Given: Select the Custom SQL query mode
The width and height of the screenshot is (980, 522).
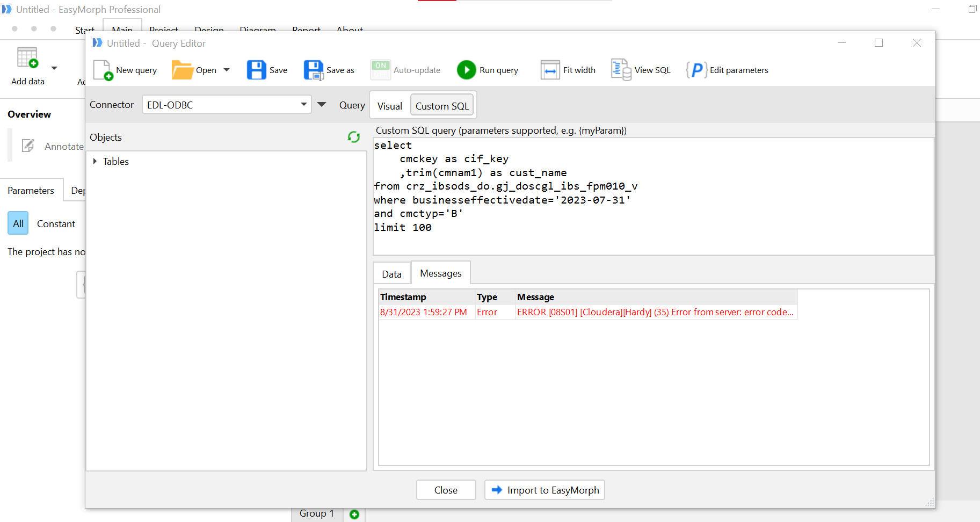Looking at the screenshot, I should click(442, 106).
